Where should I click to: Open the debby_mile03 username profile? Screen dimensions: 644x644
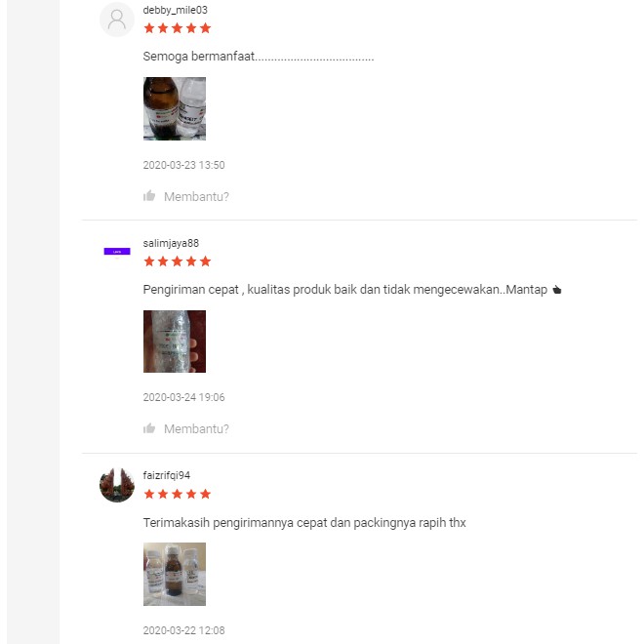175,11
